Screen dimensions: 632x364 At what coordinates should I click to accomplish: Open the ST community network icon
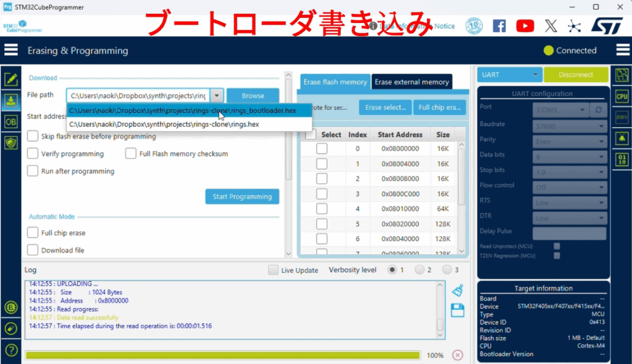(575, 27)
